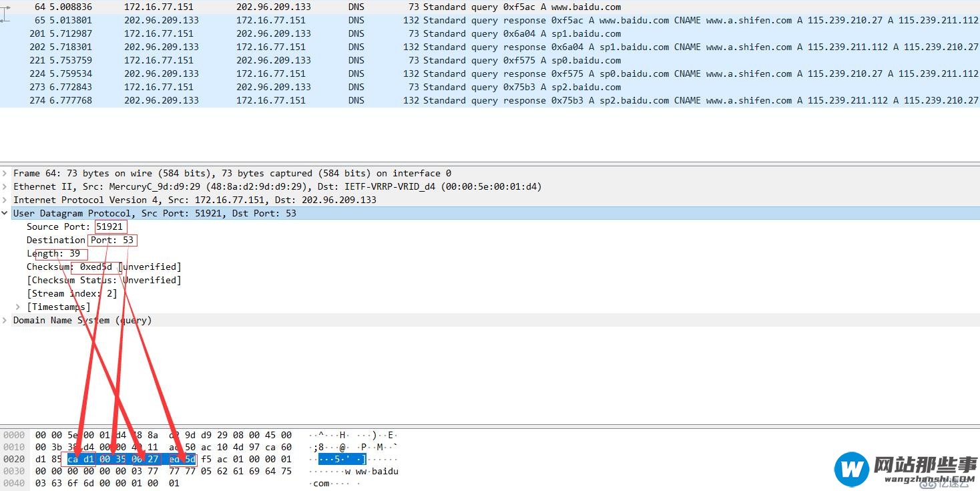Select packet 201 query for sp1.baidu.com
Screen dimensions: 980x491
(x=490, y=33)
